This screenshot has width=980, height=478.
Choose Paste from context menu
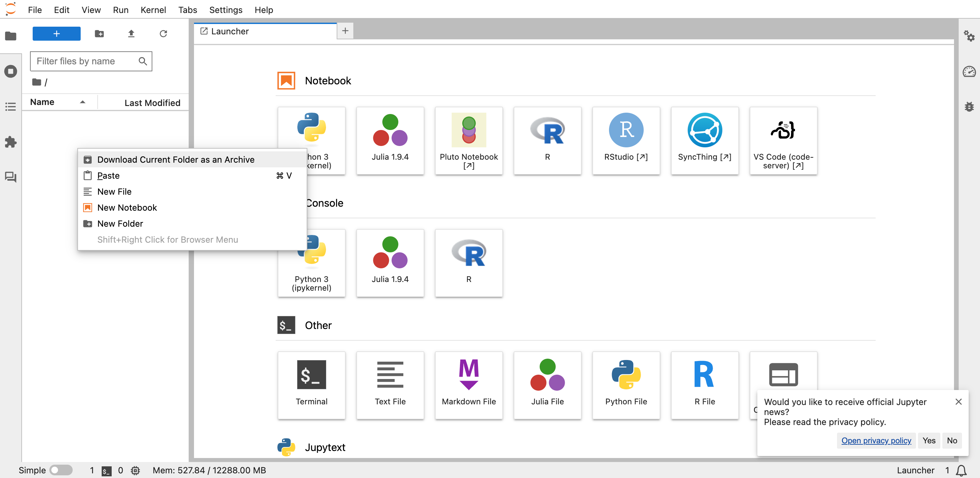pos(192,175)
